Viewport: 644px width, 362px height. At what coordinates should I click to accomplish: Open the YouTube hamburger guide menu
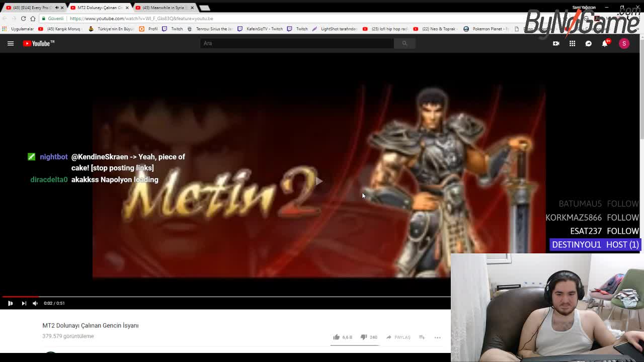11,43
